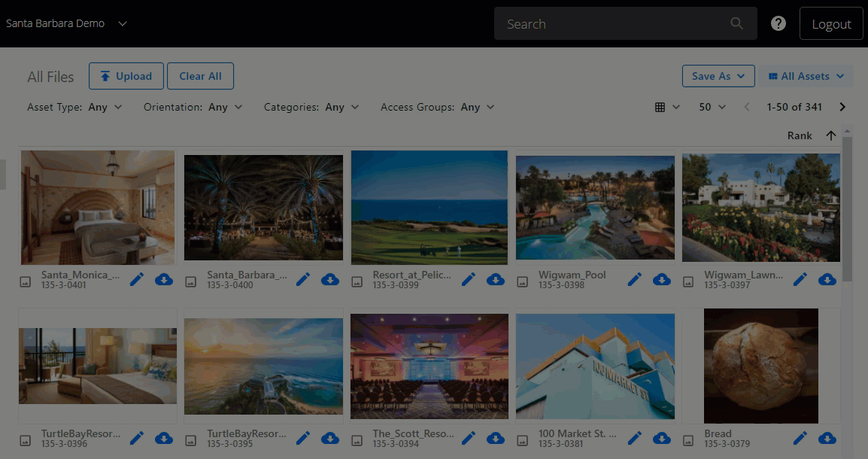
Task: Open the Santa Barbara Demo account dropdown
Action: pos(67,23)
